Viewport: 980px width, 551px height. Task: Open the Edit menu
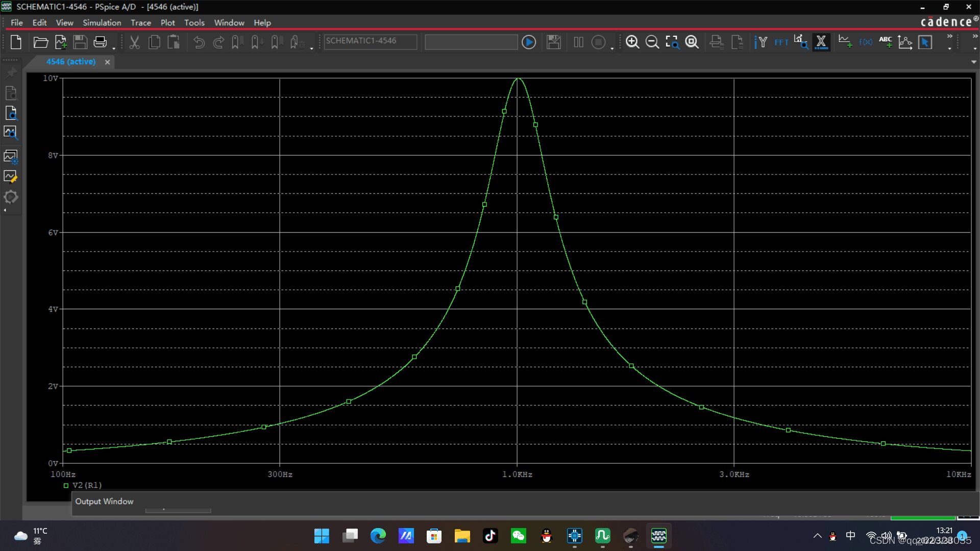(39, 22)
